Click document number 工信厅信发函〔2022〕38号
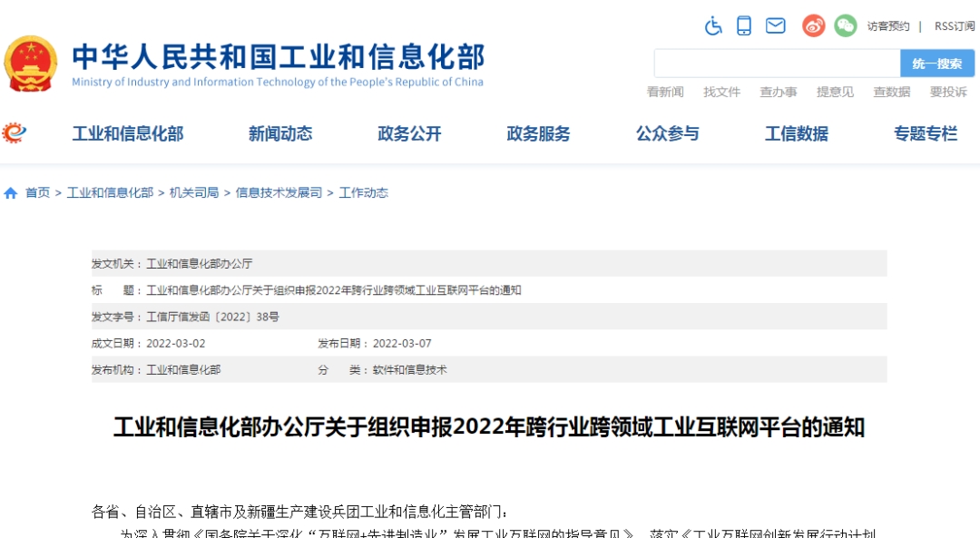 click(x=212, y=317)
